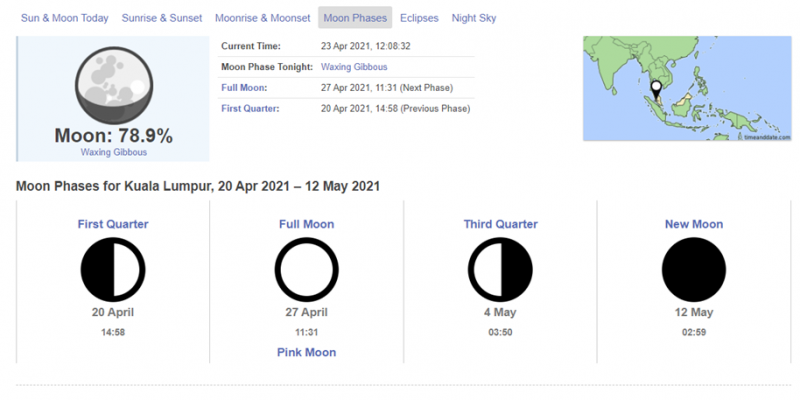
Task: Click the New Moon phase icon
Action: [x=694, y=268]
